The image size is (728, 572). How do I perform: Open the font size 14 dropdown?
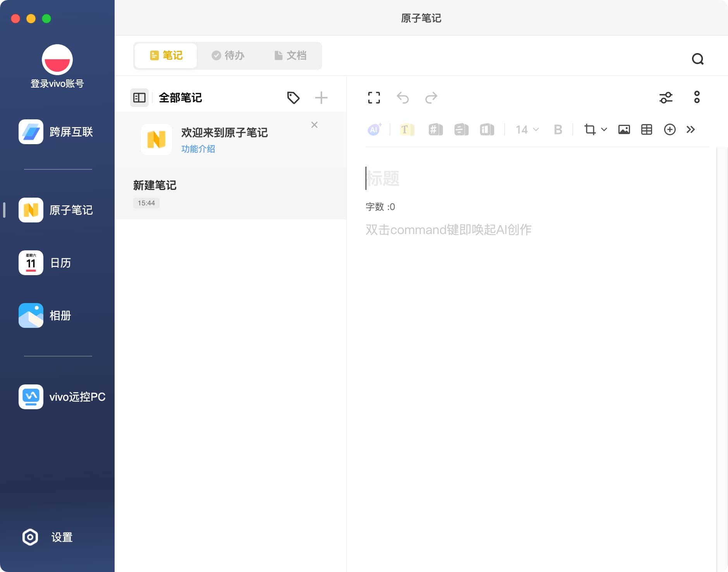click(x=527, y=129)
